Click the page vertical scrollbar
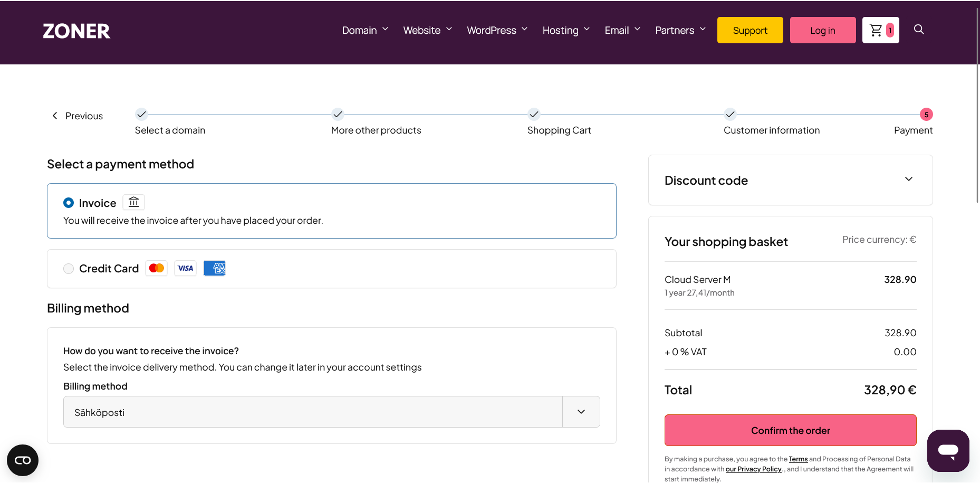Viewport: 980px width, 483px height. point(977,106)
